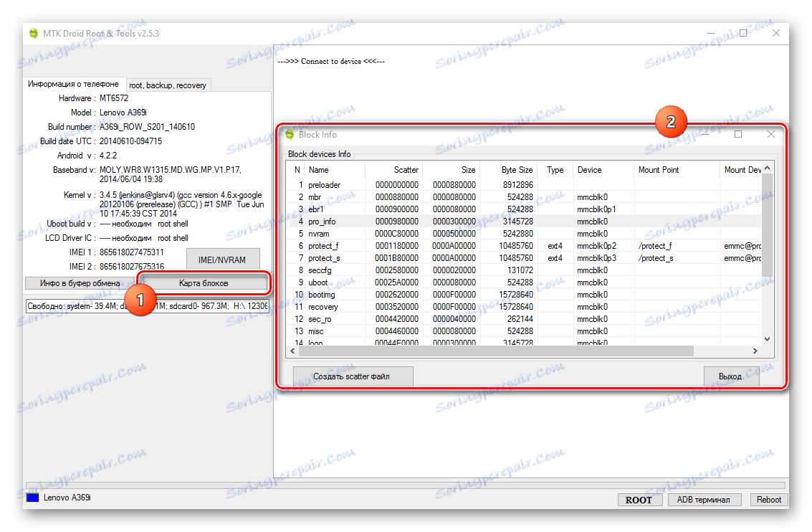Click the N column header
The image size is (812, 532).
pos(296,170)
